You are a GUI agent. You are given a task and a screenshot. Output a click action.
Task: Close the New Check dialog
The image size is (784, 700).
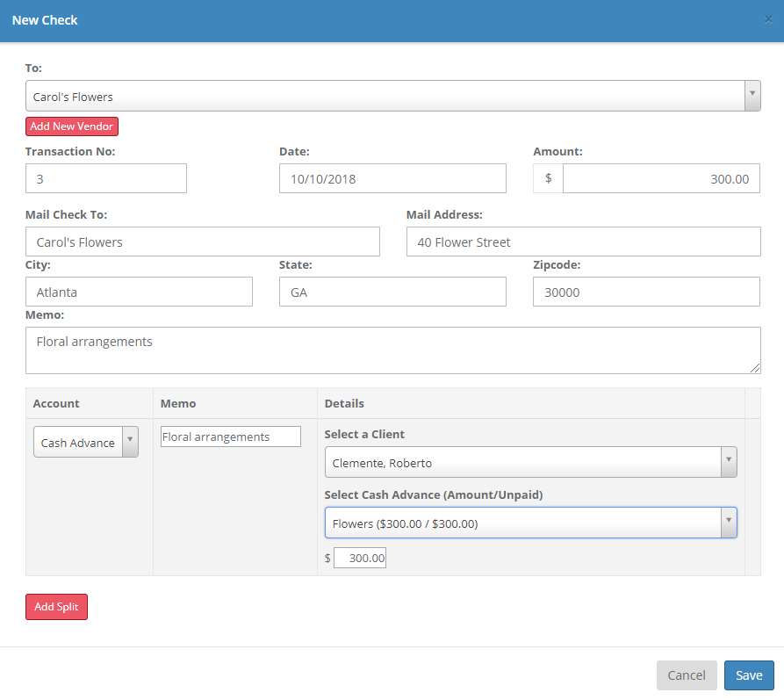point(768,19)
